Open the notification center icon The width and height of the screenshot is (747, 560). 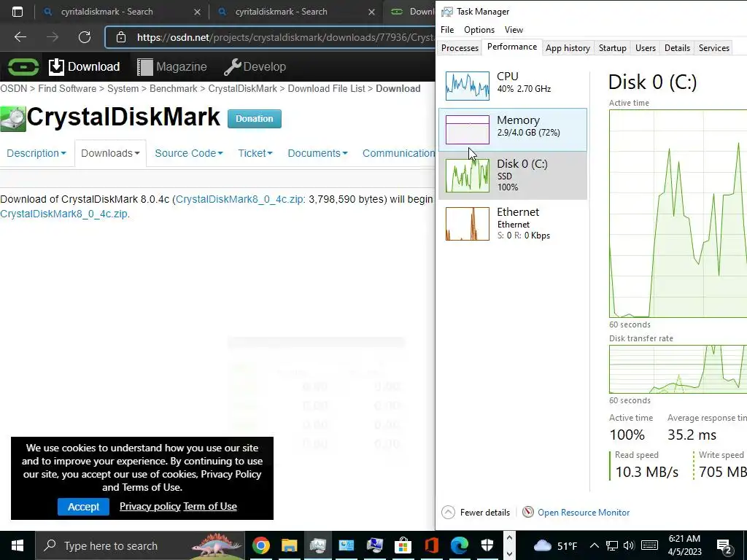[x=724, y=545]
